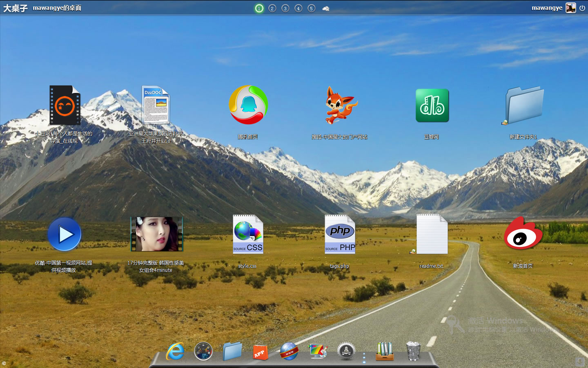Click the small arrow button at bottom-right corner
588x368 pixels.
click(580, 361)
